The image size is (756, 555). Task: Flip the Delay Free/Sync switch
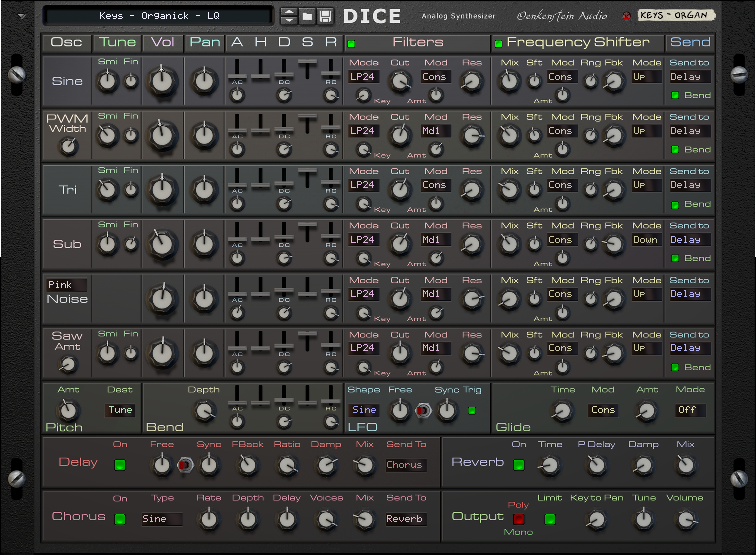click(185, 465)
